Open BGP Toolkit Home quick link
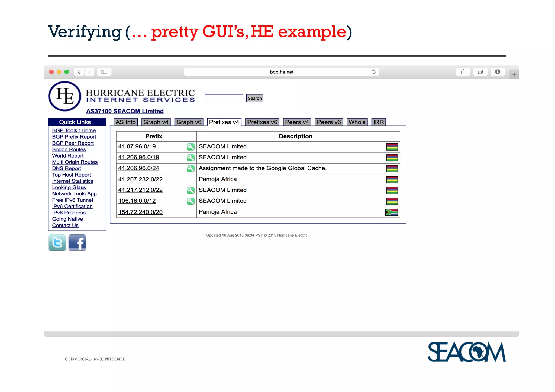 click(74, 130)
